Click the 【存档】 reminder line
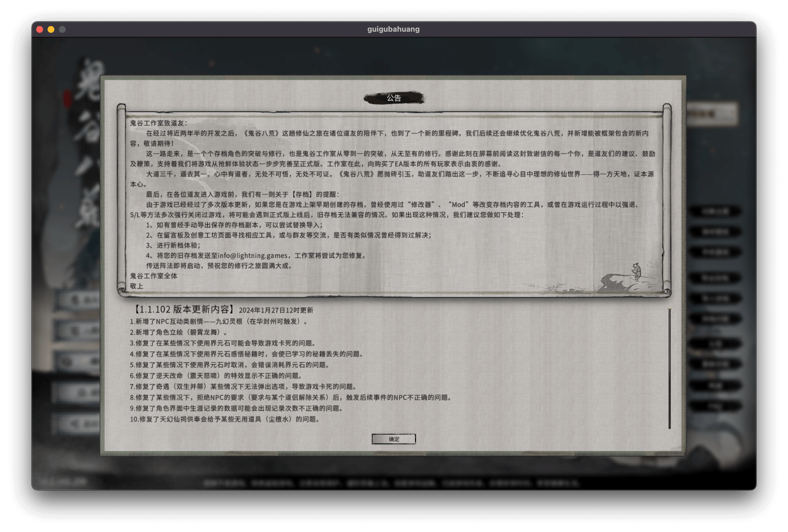 243,194
